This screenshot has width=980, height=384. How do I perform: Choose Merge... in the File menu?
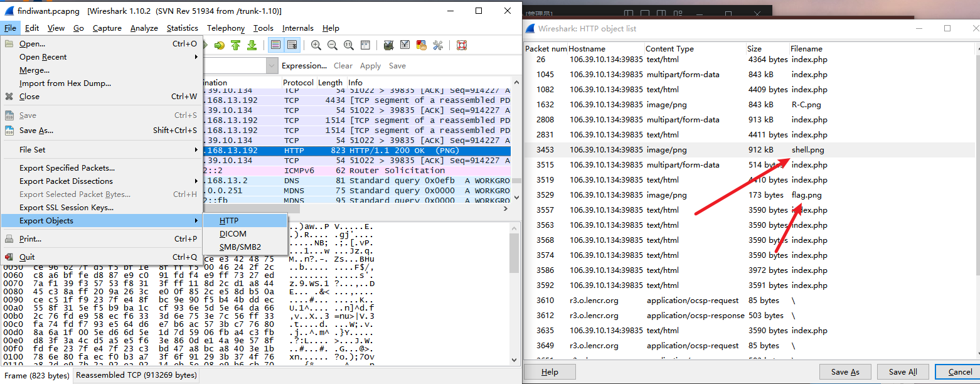pos(102,70)
